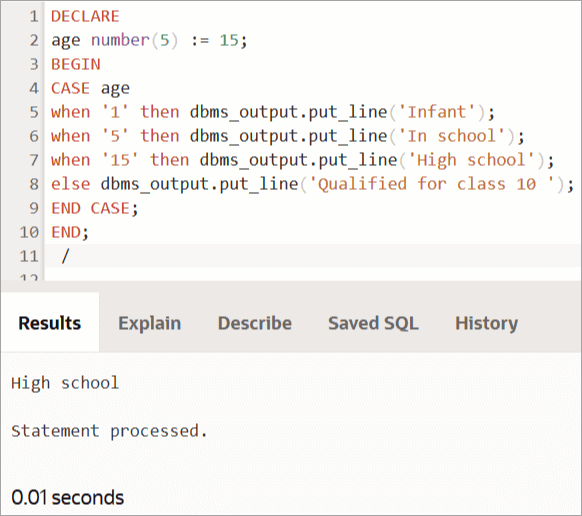Image resolution: width=582 pixels, height=516 pixels.
Task: Click the BEGIN keyword on line 3
Action: [76, 65]
